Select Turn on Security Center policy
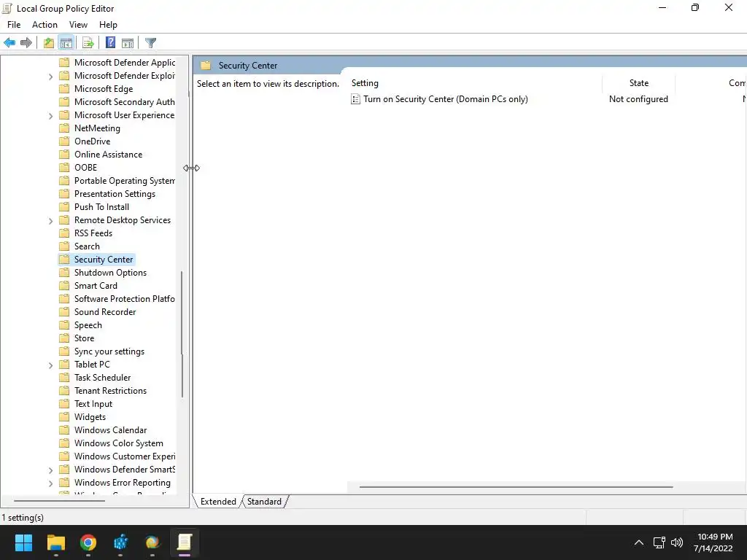Image resolution: width=747 pixels, height=560 pixels. [446, 99]
